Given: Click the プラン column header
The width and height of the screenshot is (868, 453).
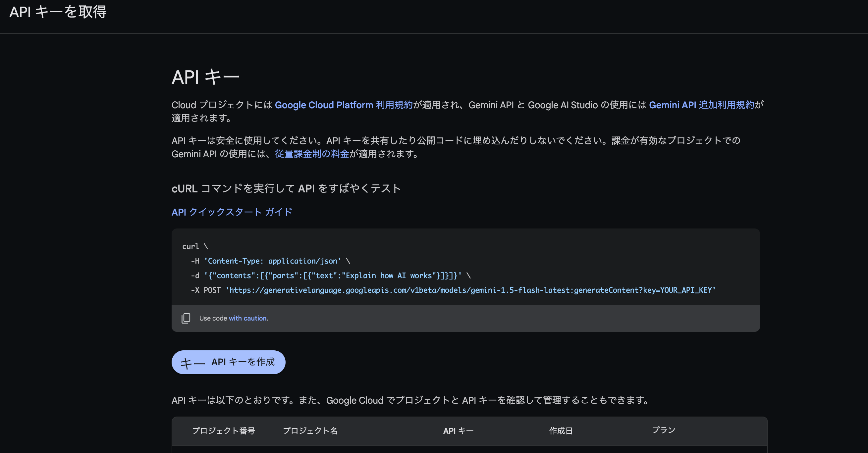Looking at the screenshot, I should [663, 430].
